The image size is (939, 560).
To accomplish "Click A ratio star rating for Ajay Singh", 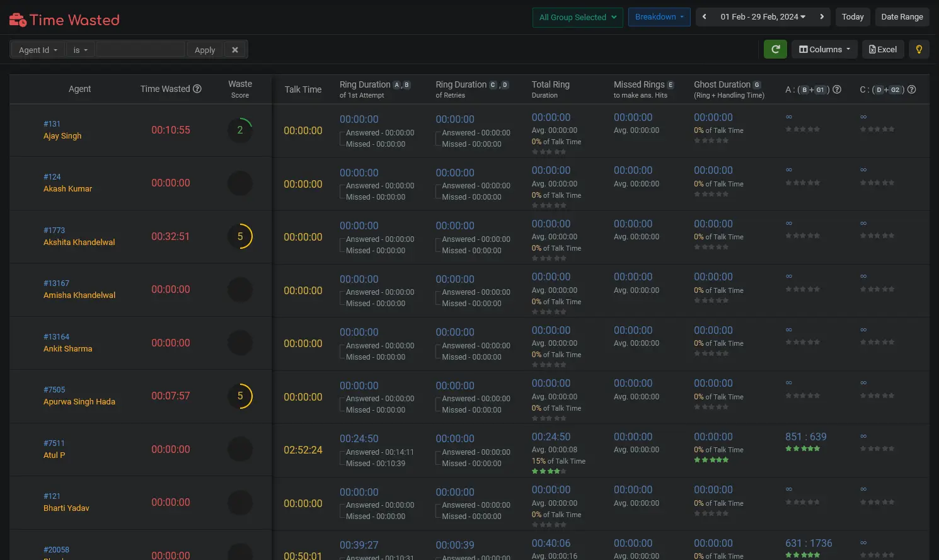I will coord(802,129).
